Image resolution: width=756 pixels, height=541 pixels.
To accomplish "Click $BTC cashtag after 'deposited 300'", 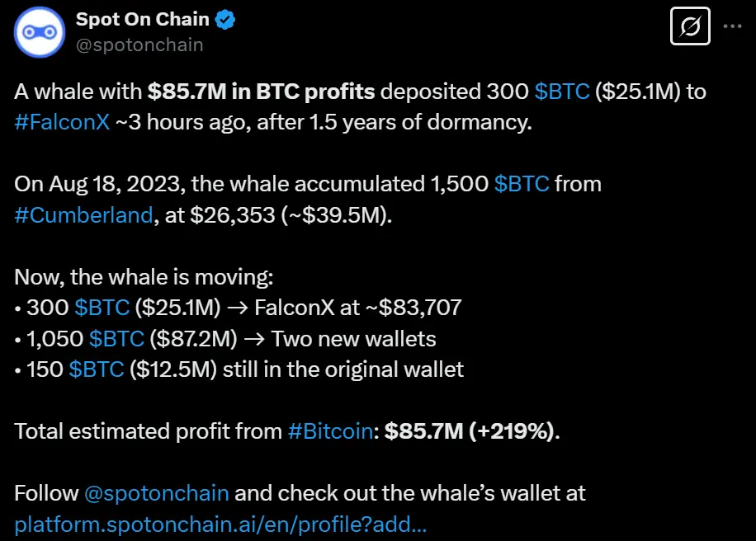I will (562, 91).
